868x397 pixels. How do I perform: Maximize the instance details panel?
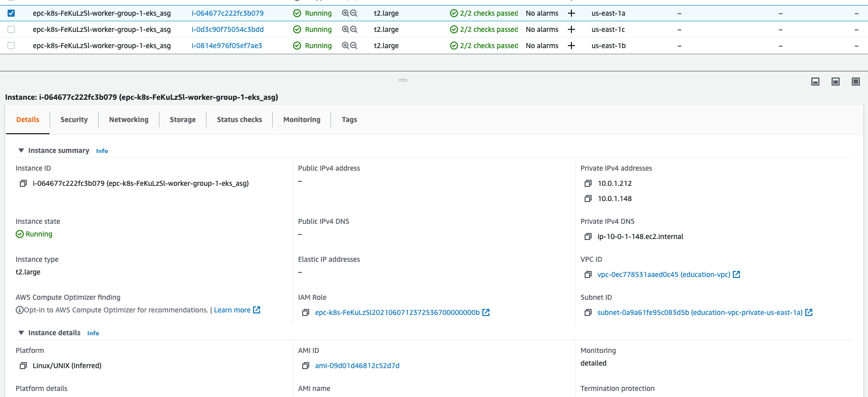pyautogui.click(x=856, y=82)
